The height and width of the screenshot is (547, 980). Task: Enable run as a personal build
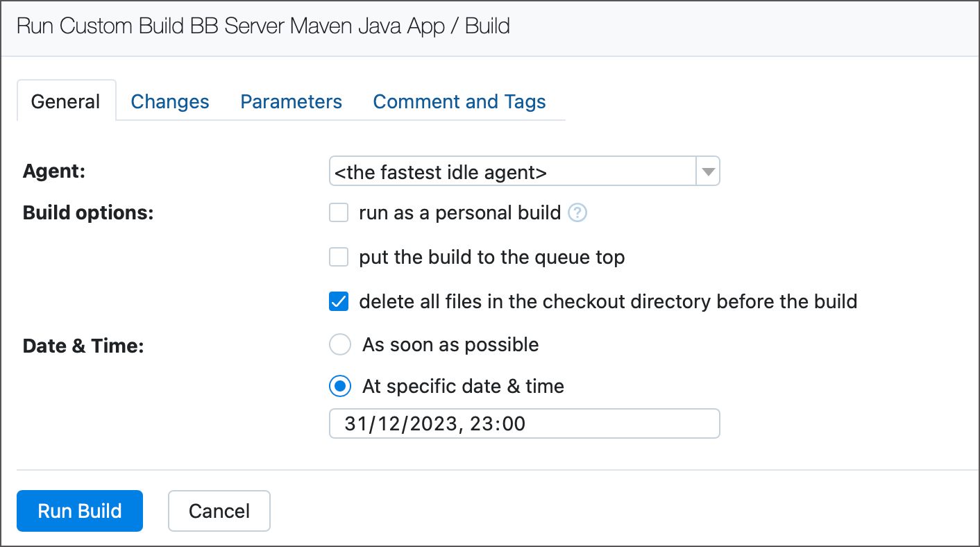[338, 212]
